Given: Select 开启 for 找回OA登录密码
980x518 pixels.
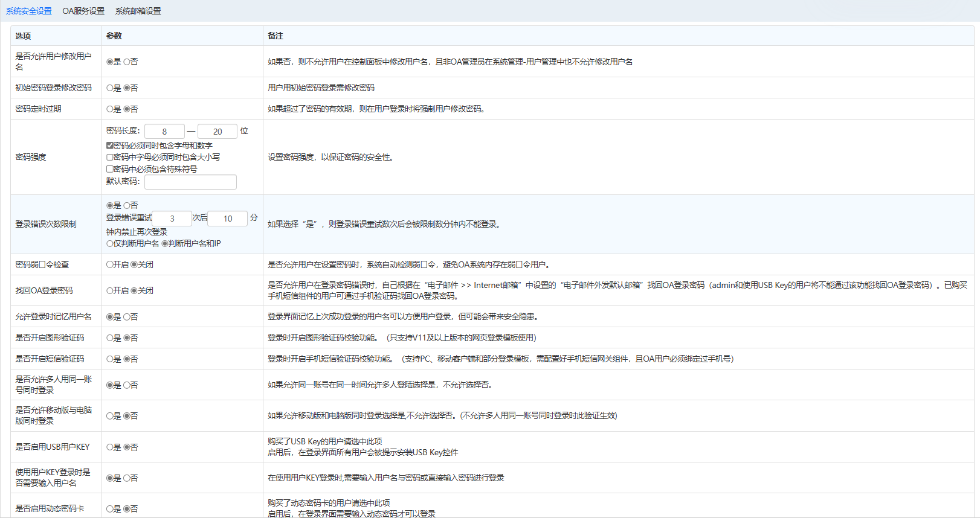Looking at the screenshot, I should tap(110, 290).
